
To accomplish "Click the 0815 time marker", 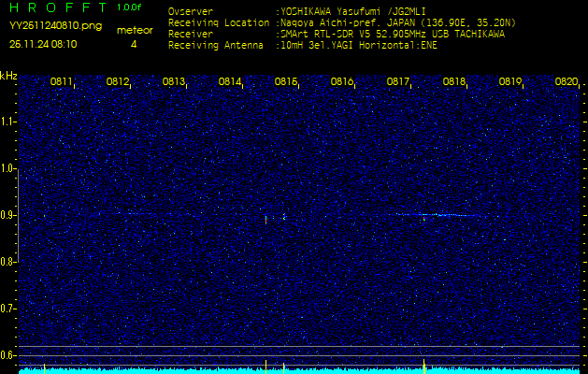I will pyautogui.click(x=286, y=82).
